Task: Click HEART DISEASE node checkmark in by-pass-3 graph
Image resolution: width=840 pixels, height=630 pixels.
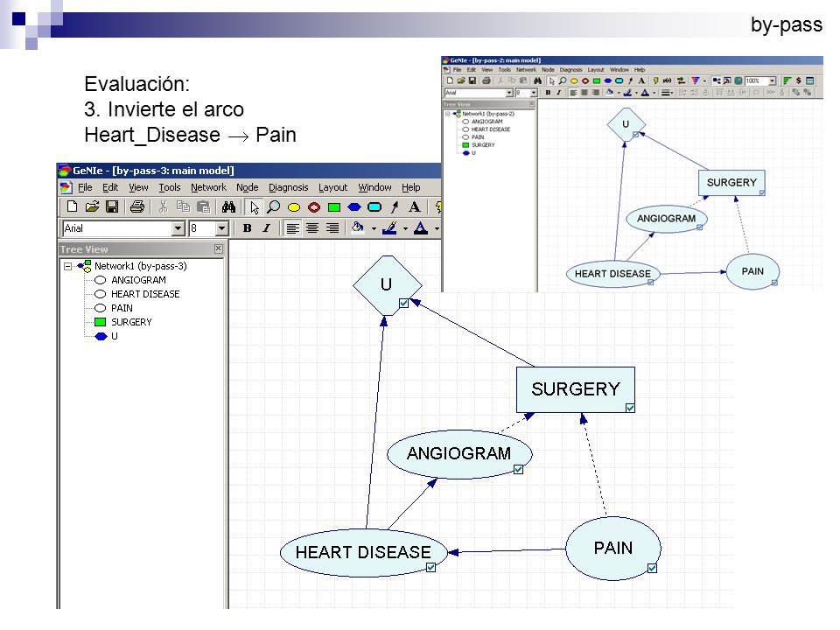Action: [x=430, y=567]
